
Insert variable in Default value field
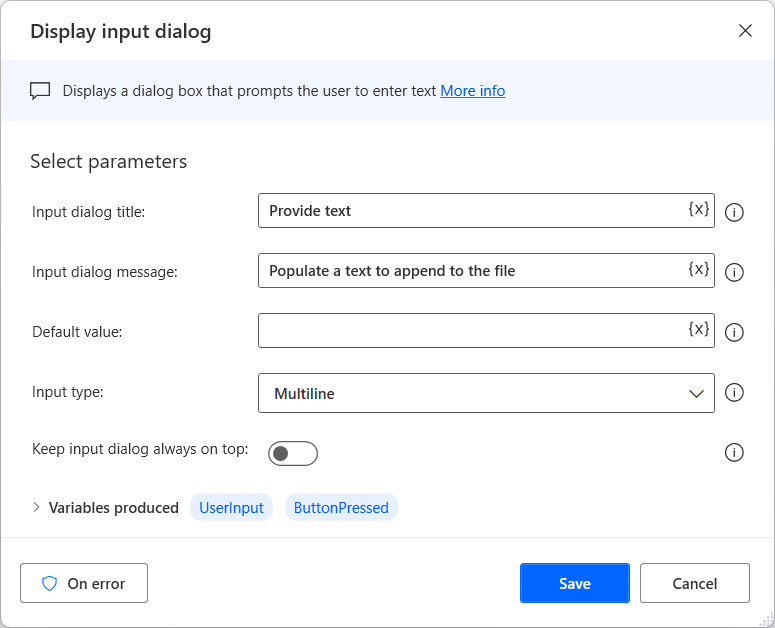(698, 329)
